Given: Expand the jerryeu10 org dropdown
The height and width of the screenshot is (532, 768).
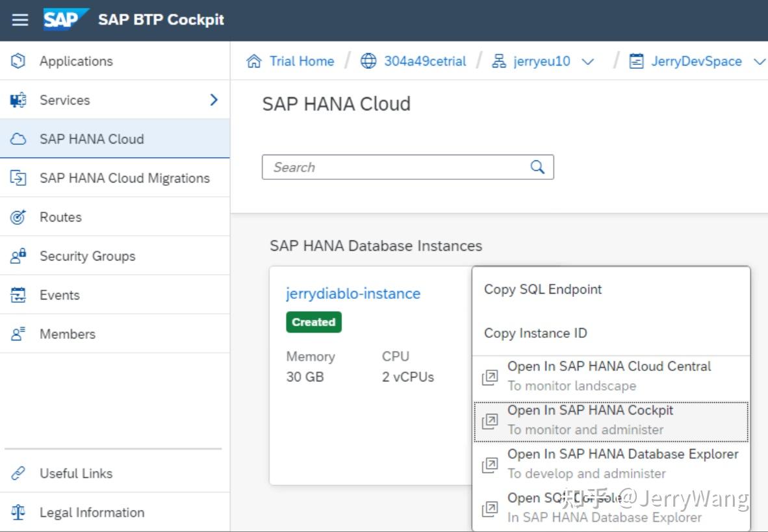Looking at the screenshot, I should [x=589, y=62].
